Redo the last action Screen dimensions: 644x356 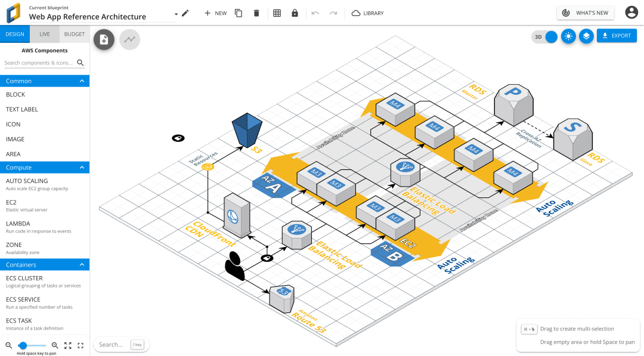point(333,13)
